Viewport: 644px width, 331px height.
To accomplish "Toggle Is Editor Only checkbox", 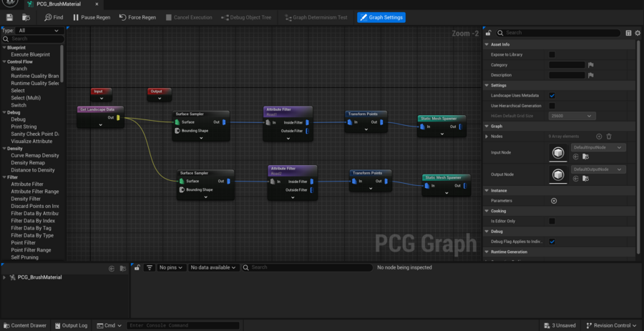I will (552, 221).
